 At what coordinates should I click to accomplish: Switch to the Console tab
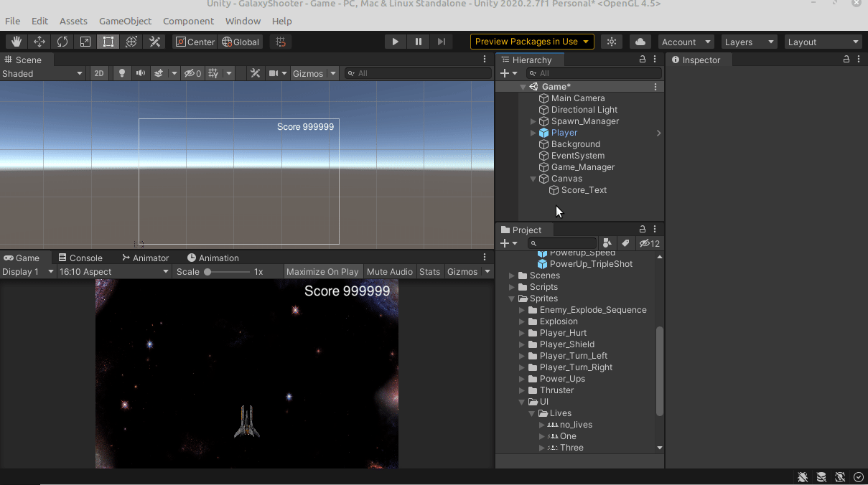(80, 258)
